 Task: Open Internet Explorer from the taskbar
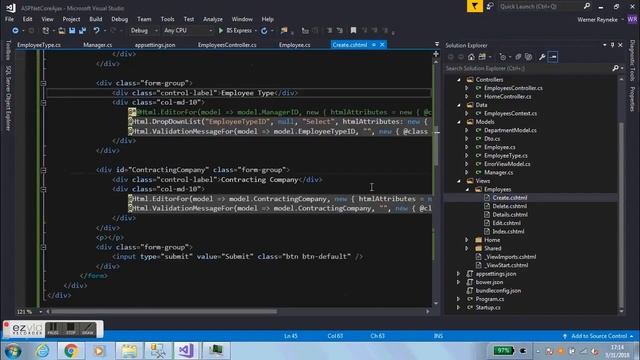click(x=42, y=351)
